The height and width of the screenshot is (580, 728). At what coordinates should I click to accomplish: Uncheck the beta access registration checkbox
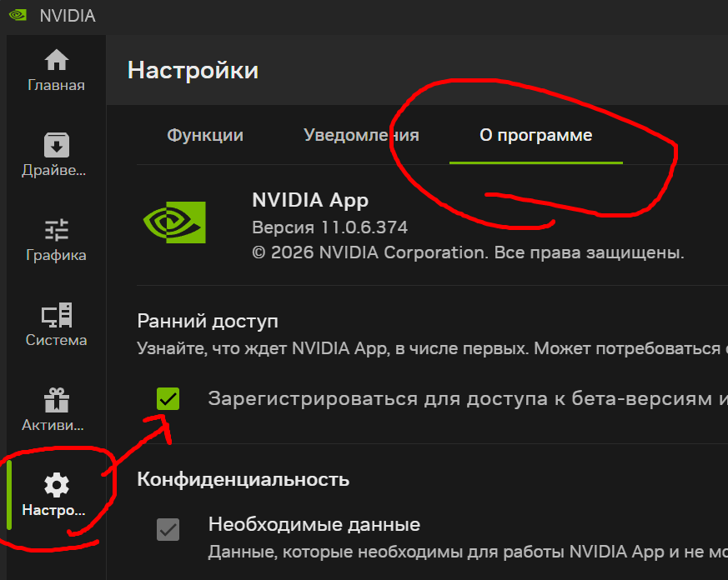click(x=168, y=399)
